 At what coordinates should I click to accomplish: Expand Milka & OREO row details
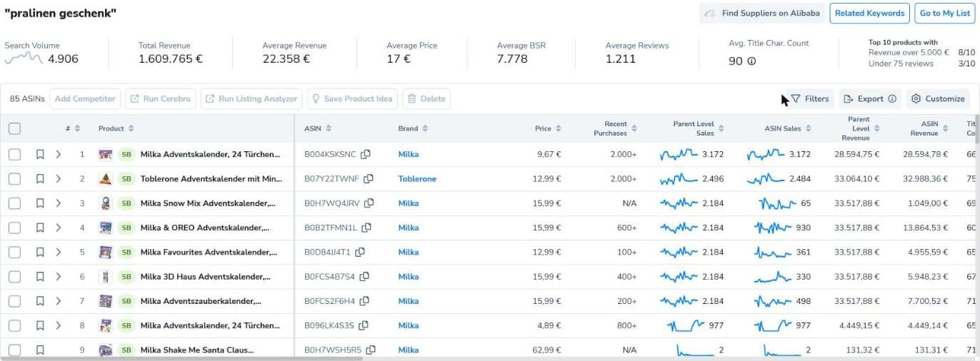59,228
